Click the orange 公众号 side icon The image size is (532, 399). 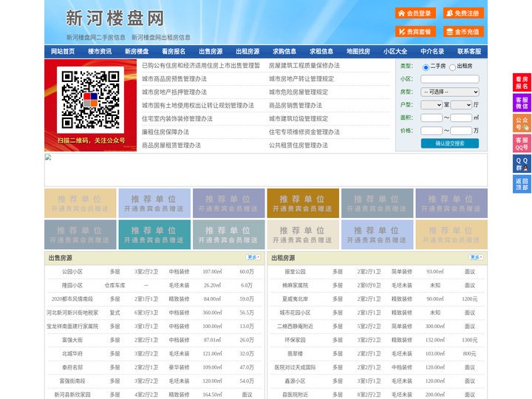[522, 123]
